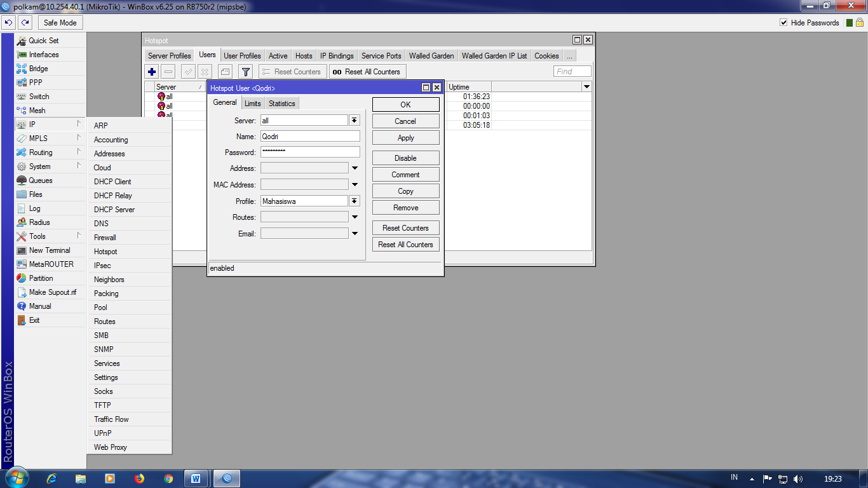Click the X Disable button in Hotspot toolbar

[205, 72]
